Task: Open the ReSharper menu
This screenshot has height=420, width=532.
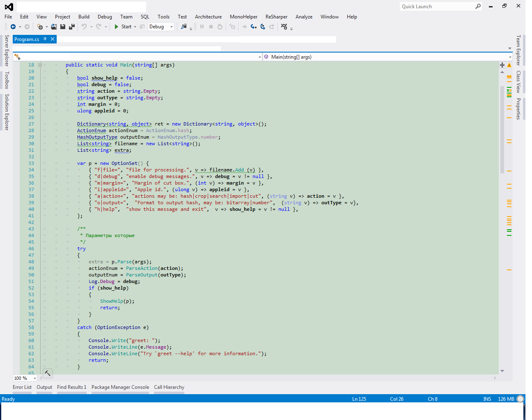Action: (x=276, y=17)
